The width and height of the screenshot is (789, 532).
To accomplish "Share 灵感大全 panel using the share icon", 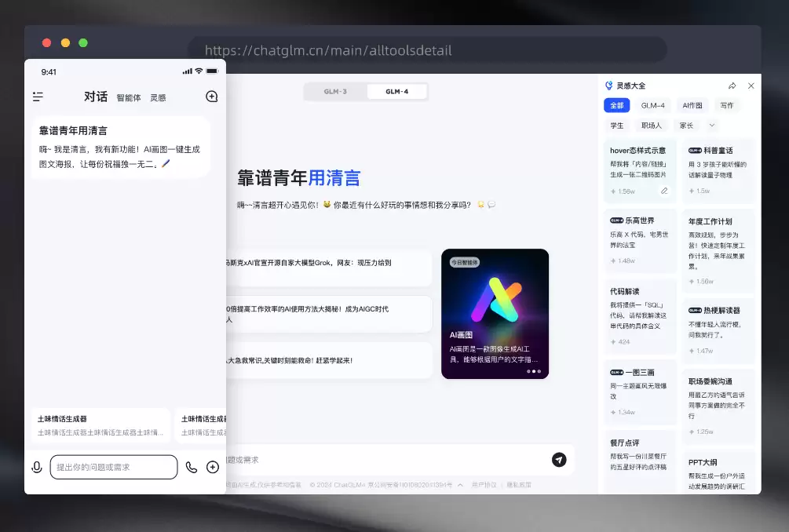I will click(x=732, y=86).
